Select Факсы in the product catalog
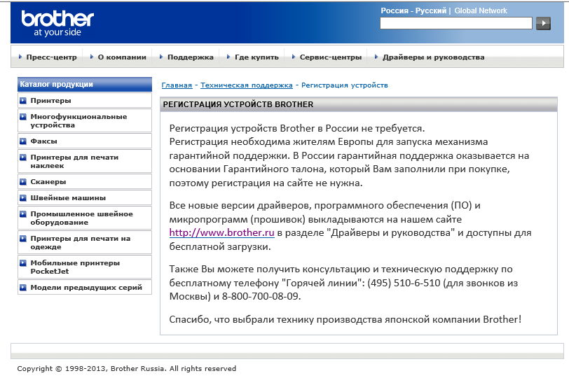 coord(85,141)
